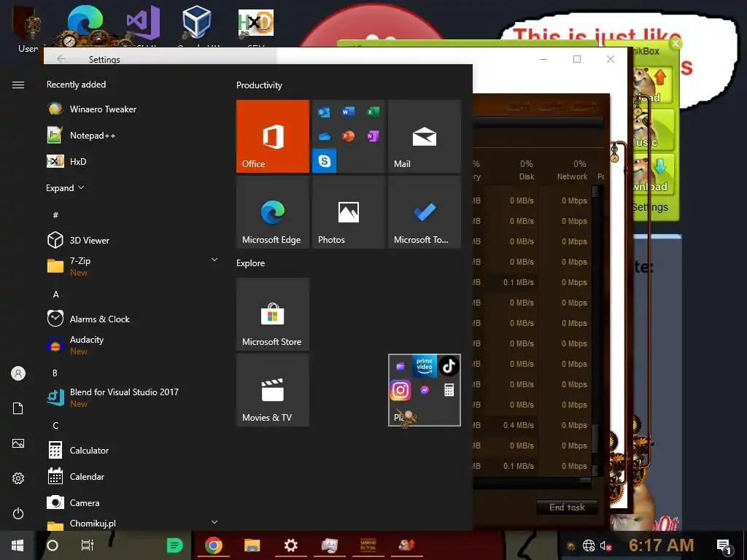This screenshot has width=747, height=560.
Task: Launch the Camera app
Action: (132, 502)
